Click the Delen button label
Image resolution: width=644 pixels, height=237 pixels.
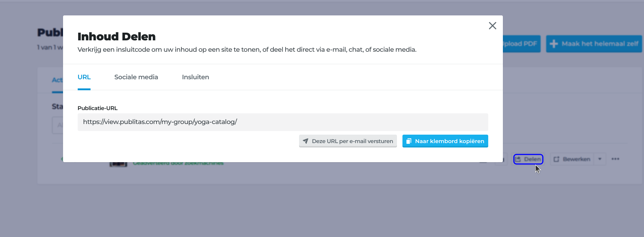point(532,159)
